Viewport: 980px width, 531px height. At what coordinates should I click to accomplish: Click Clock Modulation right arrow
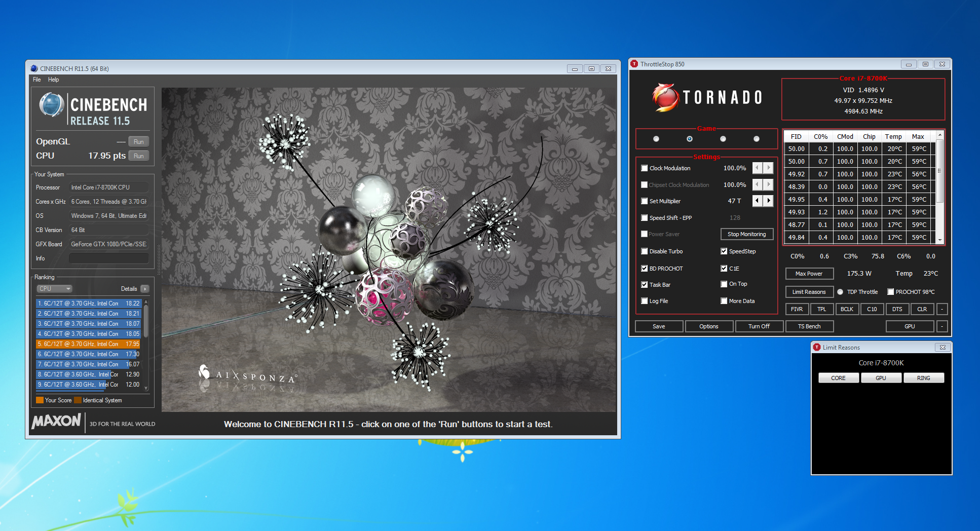[x=769, y=168]
